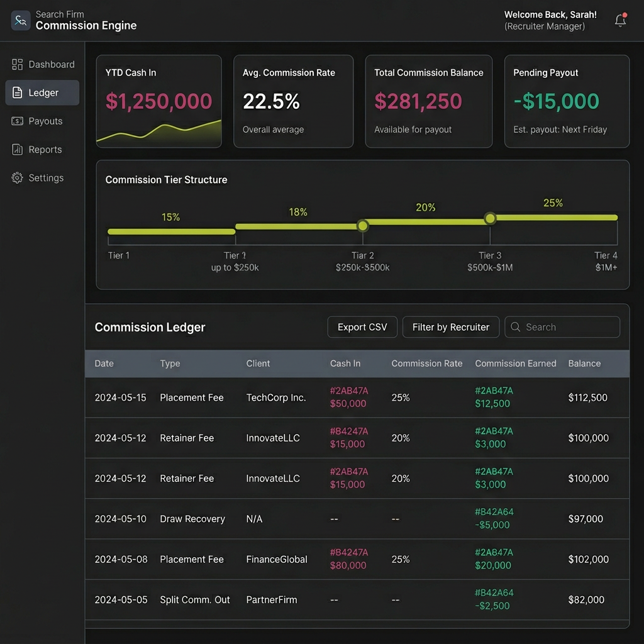The image size is (644, 644).
Task: Click the $50,000 cash in value
Action: coord(348,404)
